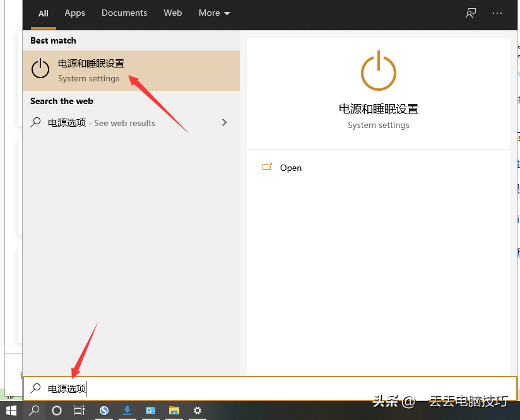Expand the More filter dropdown
The height and width of the screenshot is (420, 520).
click(214, 13)
